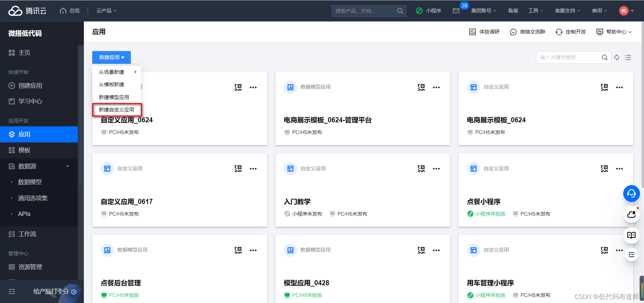Choose 新建模型应用 menu item
Screen dimensions: 644x303
(117, 97)
